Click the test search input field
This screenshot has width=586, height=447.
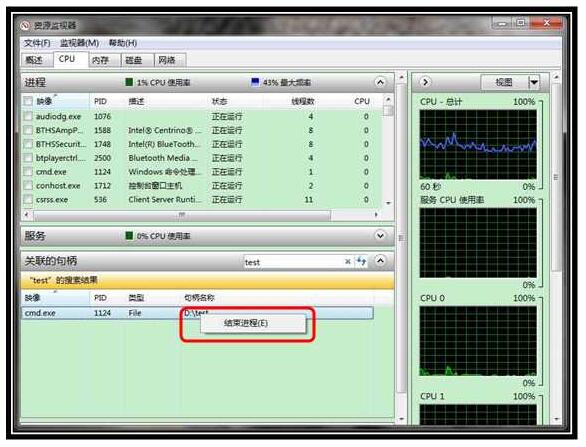click(293, 262)
